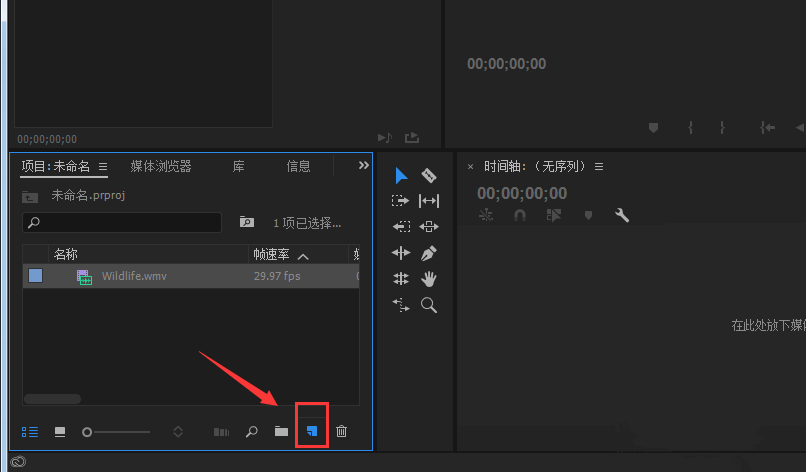Toggle Snap magnet in timeline

[520, 215]
